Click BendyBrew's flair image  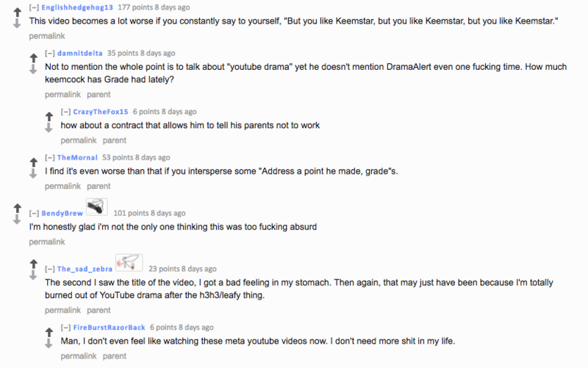[x=96, y=207]
